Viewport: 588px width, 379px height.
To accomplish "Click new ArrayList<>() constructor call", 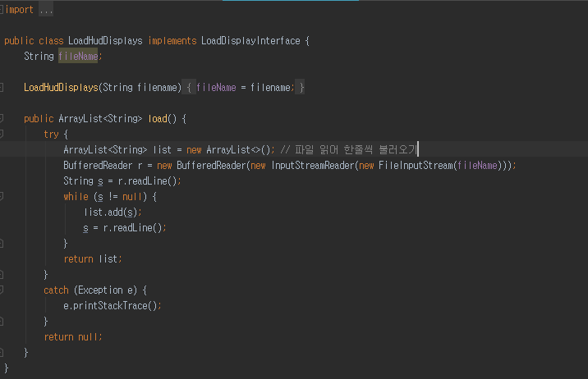I will click(228, 150).
